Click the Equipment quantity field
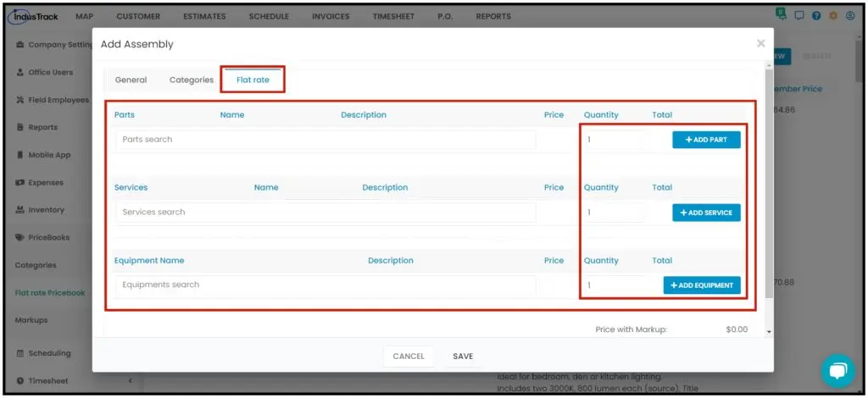 pos(614,285)
